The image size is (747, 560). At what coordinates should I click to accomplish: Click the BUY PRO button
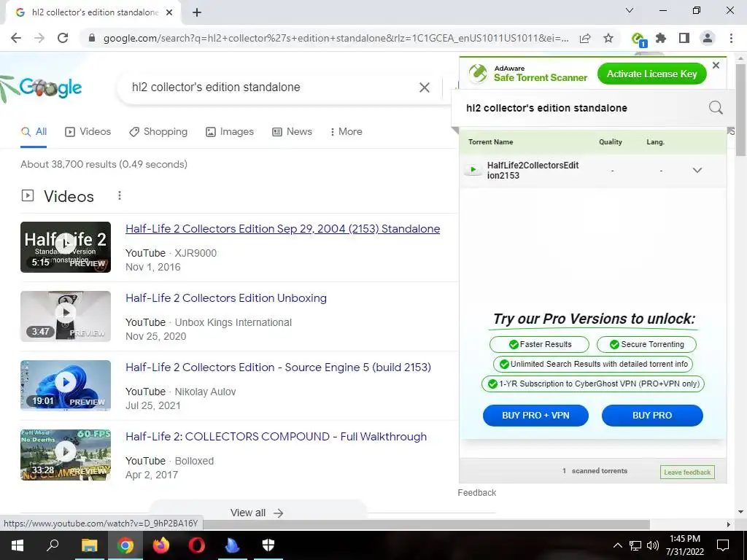click(x=651, y=415)
